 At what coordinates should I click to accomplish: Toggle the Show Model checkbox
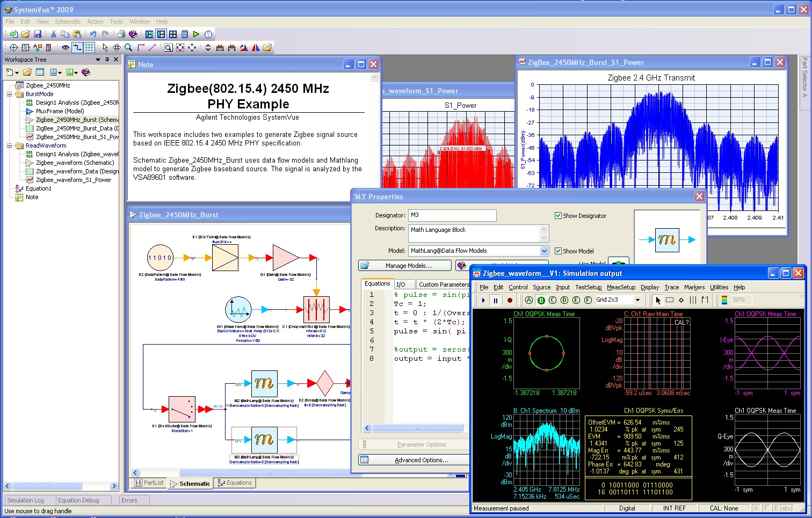click(558, 251)
